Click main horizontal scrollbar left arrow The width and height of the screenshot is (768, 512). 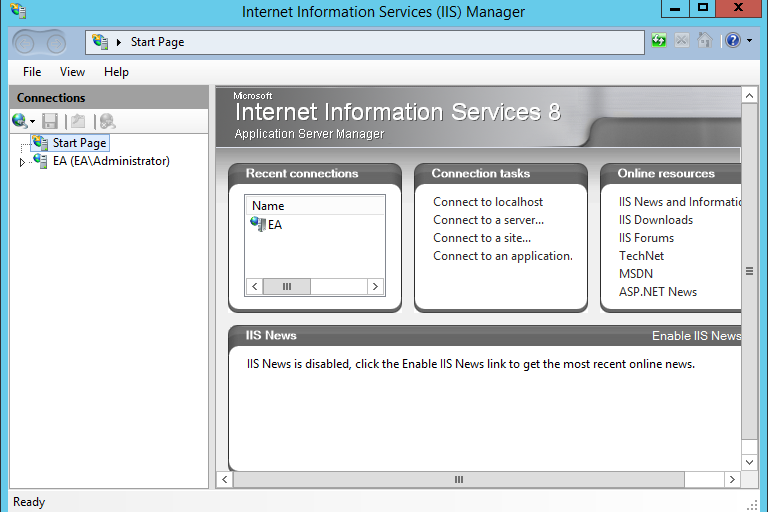click(225, 480)
